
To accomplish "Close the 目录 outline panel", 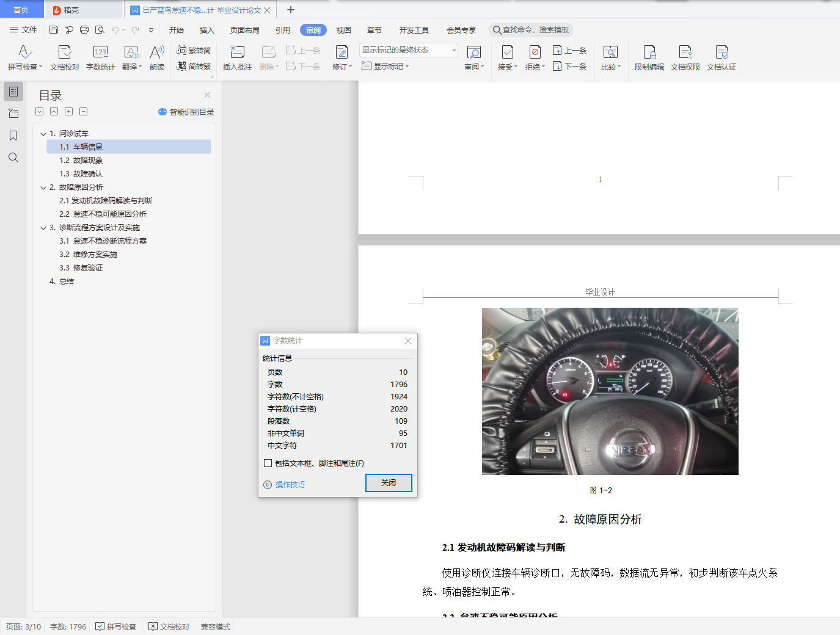I will 207,95.
